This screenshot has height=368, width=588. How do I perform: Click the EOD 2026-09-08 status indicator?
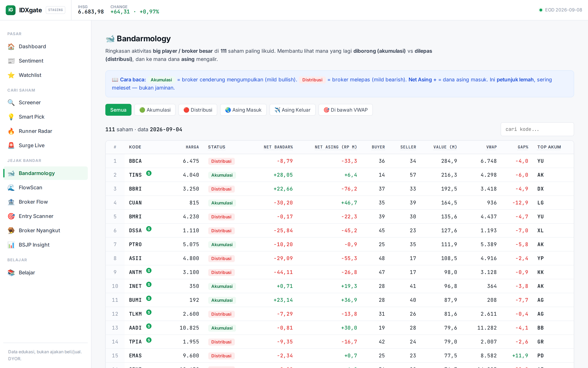pyautogui.click(x=561, y=10)
